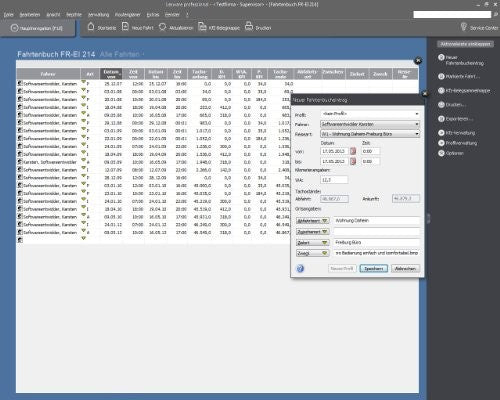Viewport: 500px width, 400px height.
Task: Click the Kfz-Verwaltung sidebar icon
Action: tap(441, 133)
